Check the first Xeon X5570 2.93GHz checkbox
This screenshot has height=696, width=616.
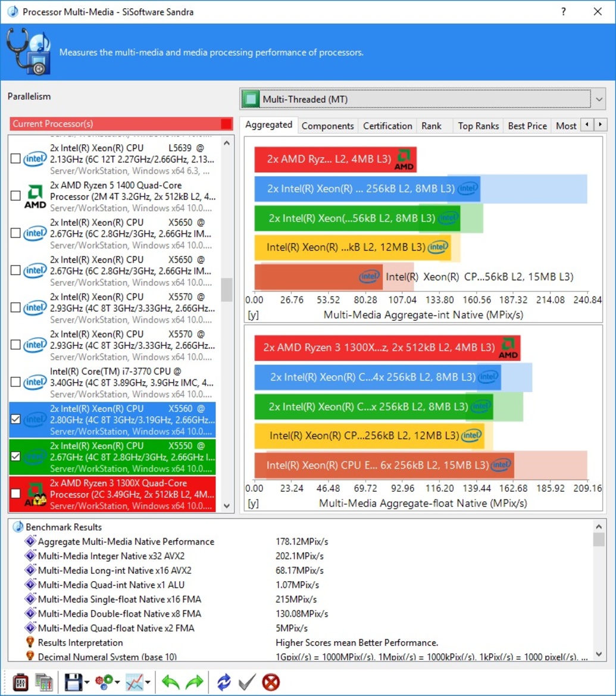pyautogui.click(x=15, y=308)
